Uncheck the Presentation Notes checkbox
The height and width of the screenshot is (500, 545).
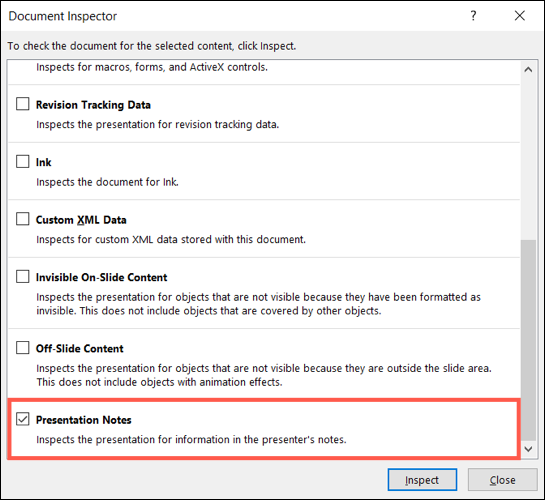[x=23, y=419]
